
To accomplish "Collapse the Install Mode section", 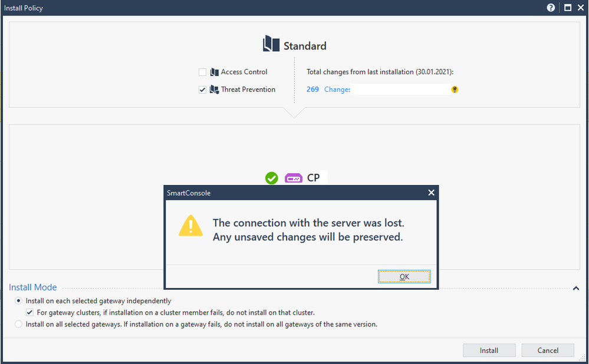I will tap(576, 288).
